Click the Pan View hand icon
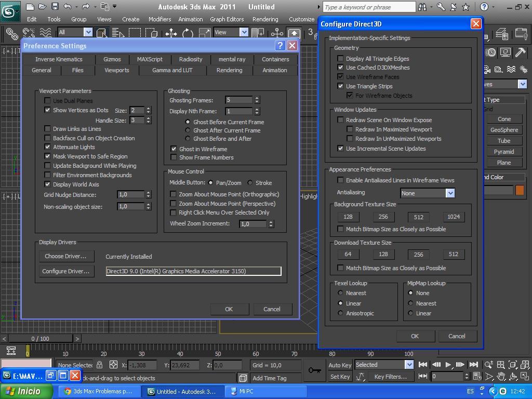This screenshot has height=399, width=532. [x=501, y=376]
